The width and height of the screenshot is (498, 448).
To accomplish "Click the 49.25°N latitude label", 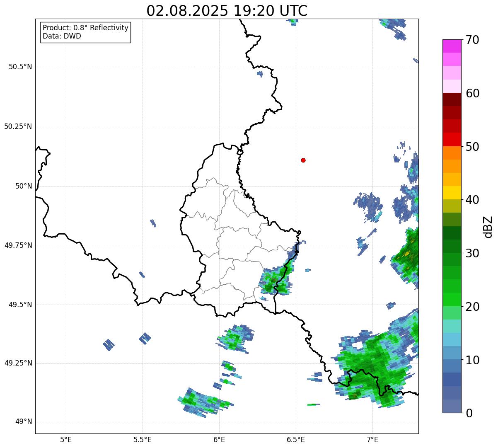I will 18,363.
